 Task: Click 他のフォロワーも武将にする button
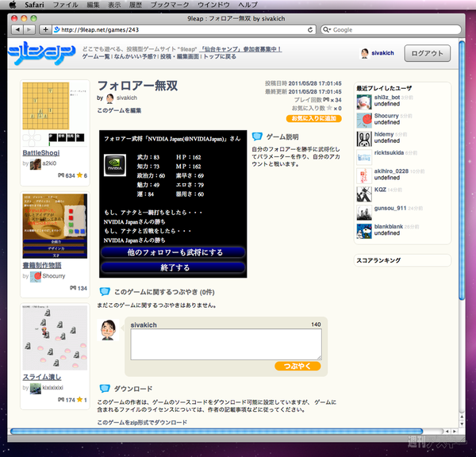tap(173, 252)
